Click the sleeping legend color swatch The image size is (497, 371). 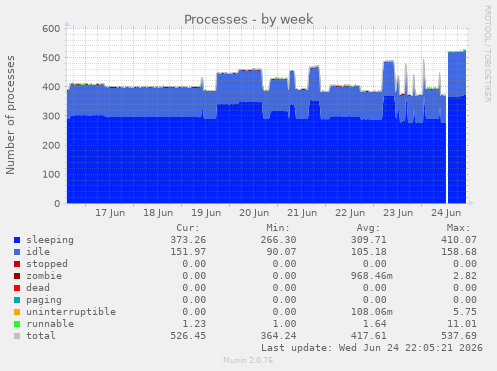coord(17,240)
